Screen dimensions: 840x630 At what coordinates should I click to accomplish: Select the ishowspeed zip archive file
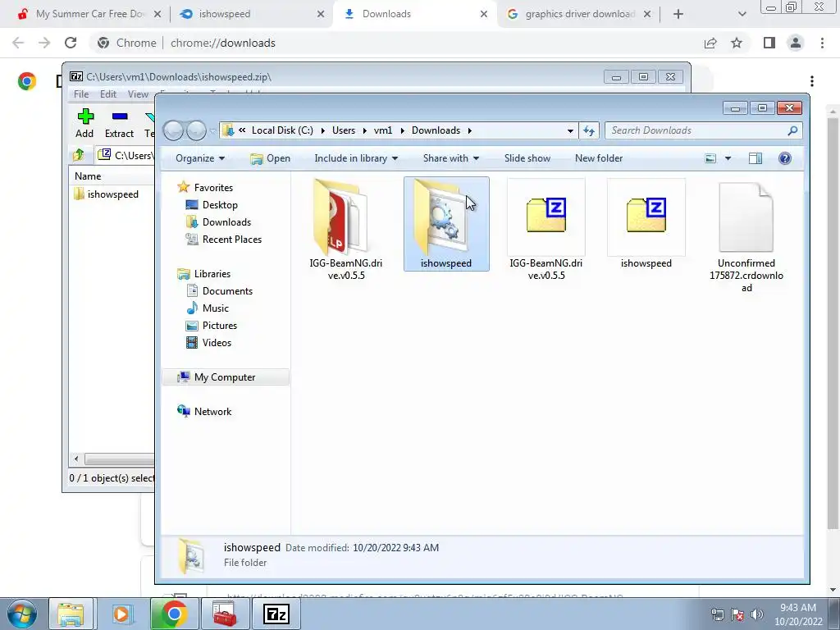tap(646, 224)
